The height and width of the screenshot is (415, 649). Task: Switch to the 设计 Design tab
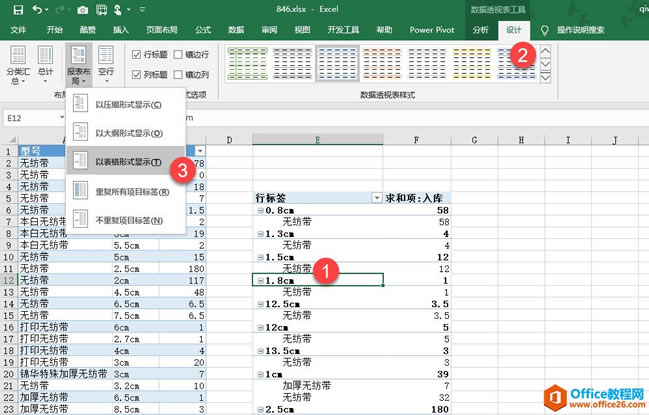coord(514,30)
